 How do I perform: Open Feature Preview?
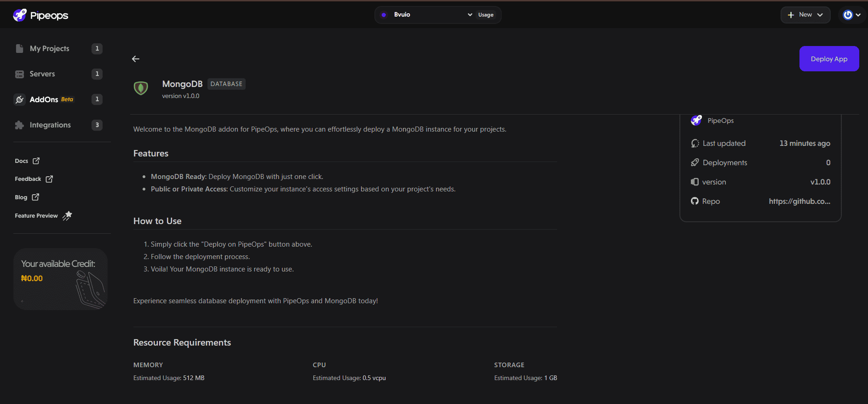tap(43, 215)
